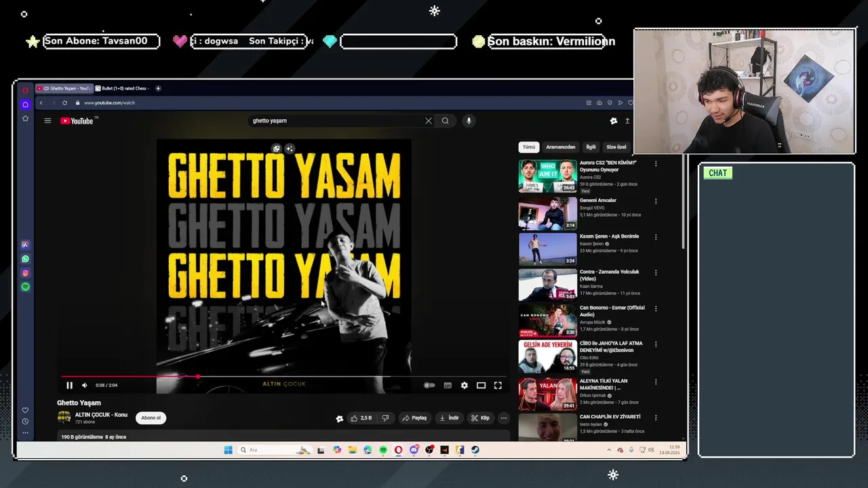This screenshot has height=488, width=868.
Task: Open Contra - Zamanda Yolculuk video
Action: tap(548, 285)
